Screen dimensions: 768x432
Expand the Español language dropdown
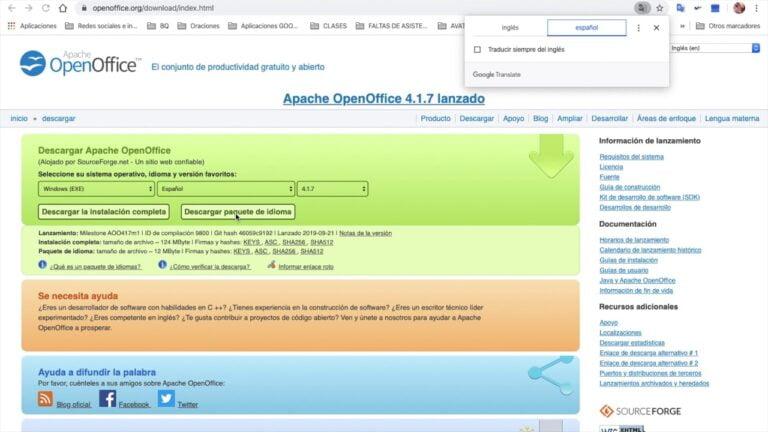point(225,188)
